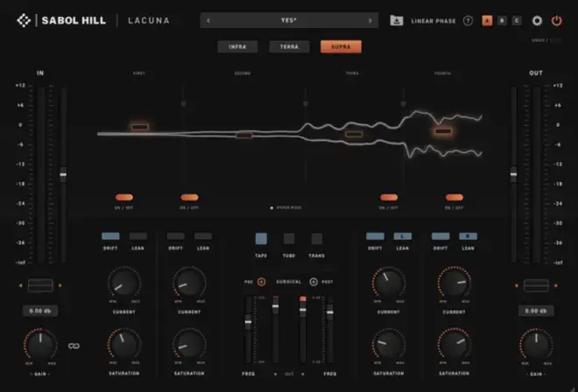Open the left CUT dropdown arrow
This screenshot has height=392, width=578.
[275, 374]
